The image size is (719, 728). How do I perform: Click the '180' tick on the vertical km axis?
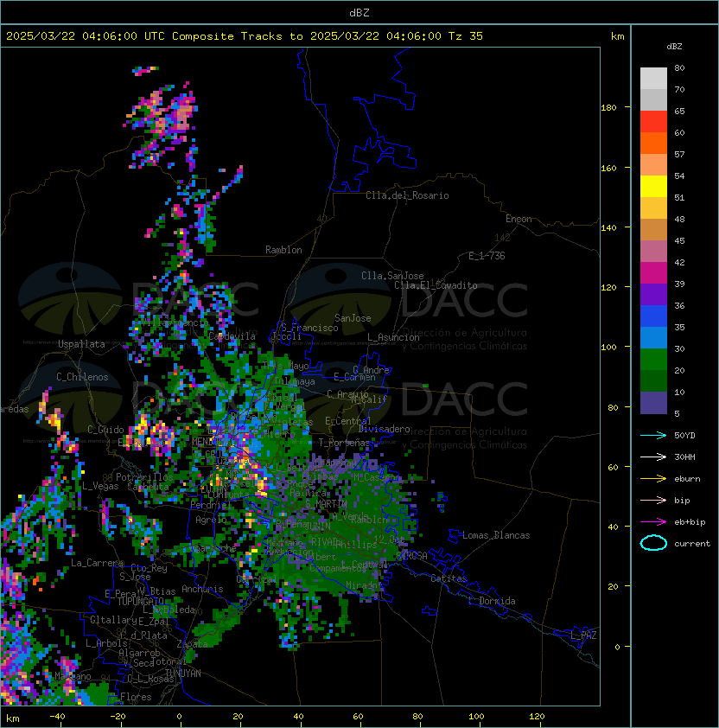pos(608,108)
